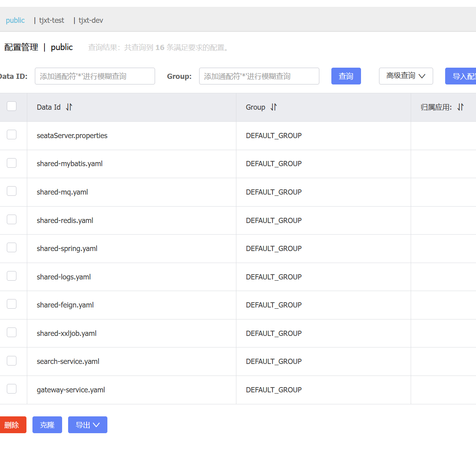Sort the table by Group column
Screen dimensions: 476x452
274,107
